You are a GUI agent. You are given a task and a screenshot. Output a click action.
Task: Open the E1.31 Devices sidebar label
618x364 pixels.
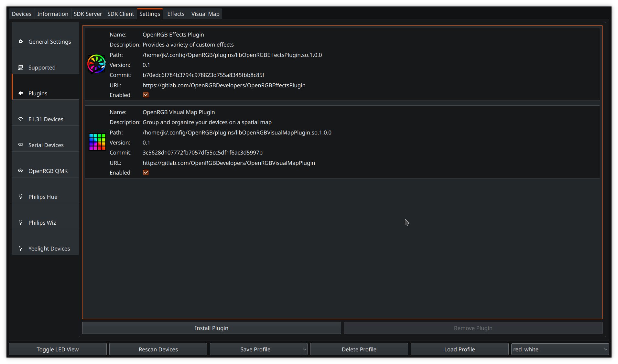point(46,119)
